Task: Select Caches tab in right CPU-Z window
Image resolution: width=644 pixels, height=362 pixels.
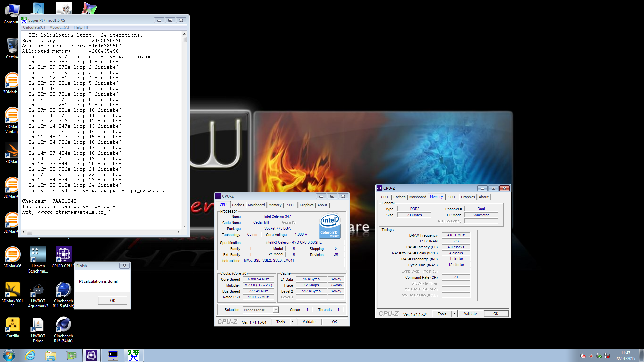Action: (399, 197)
